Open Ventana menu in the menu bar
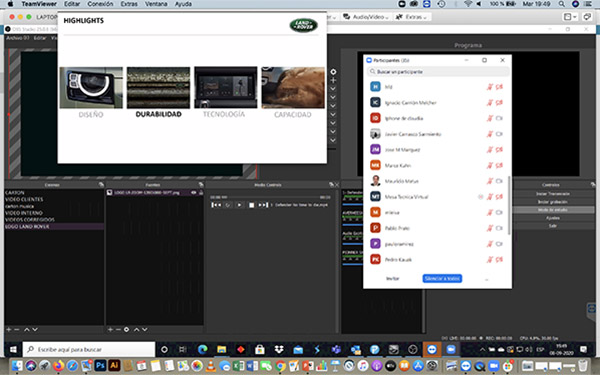 (x=156, y=4)
